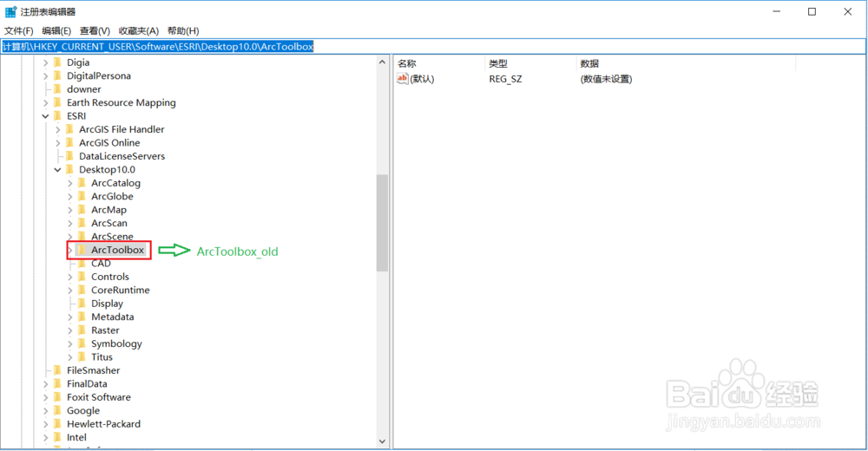
Task: Expand the Controls key
Action: (70, 277)
